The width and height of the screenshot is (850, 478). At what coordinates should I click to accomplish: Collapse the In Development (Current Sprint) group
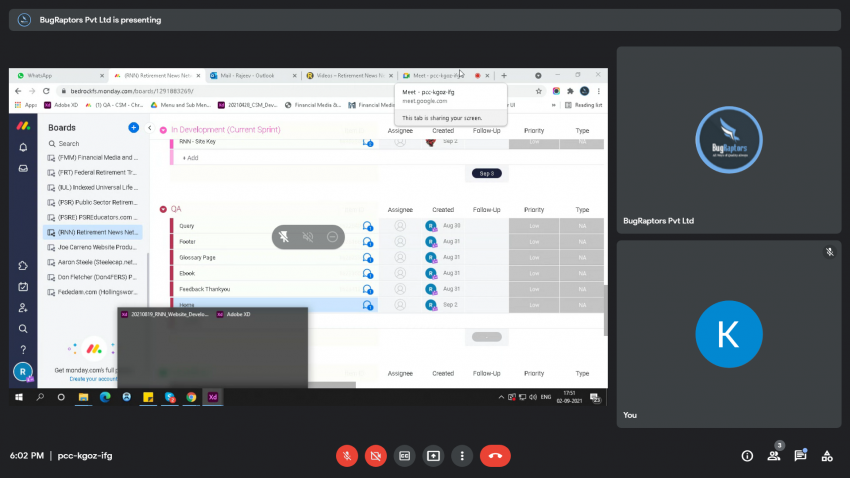point(163,129)
